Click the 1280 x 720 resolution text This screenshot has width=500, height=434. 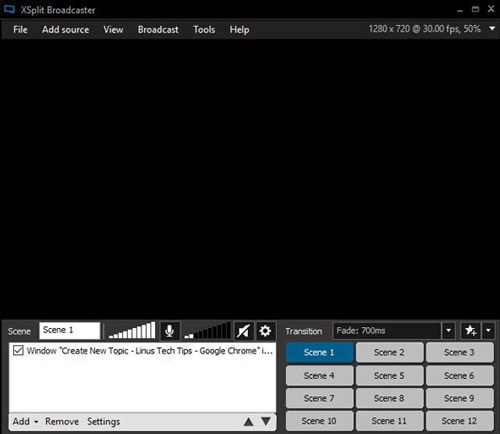[x=424, y=29]
